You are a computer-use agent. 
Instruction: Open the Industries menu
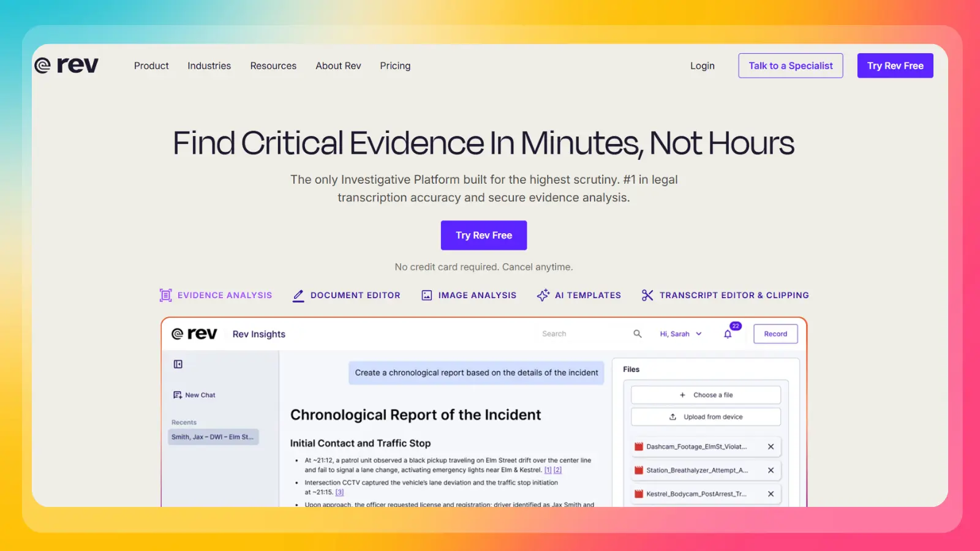(x=209, y=66)
